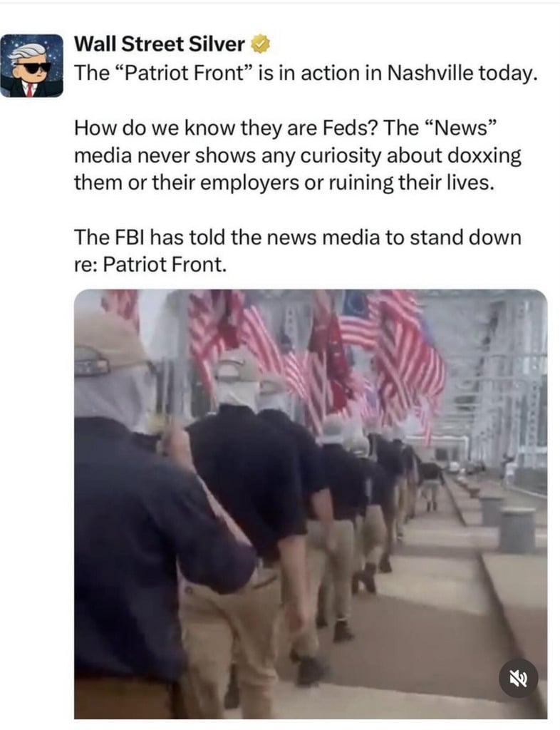Open the Wall Street Silver profile avatar

click(x=31, y=66)
